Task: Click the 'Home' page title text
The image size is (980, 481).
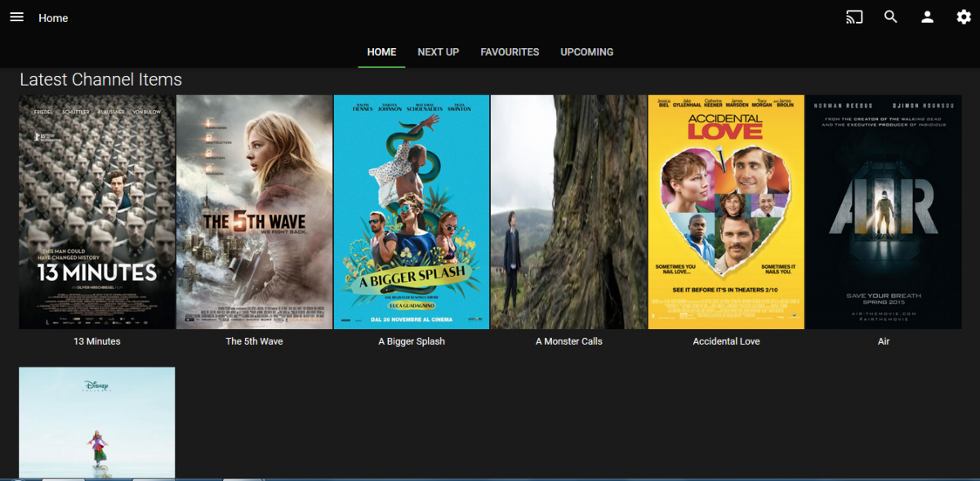Action: tap(53, 18)
